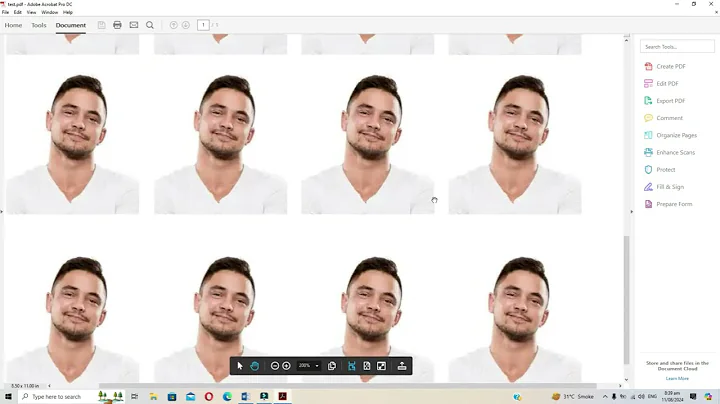This screenshot has width=720, height=404.
Task: Enter full screen mode icon
Action: tap(381, 366)
